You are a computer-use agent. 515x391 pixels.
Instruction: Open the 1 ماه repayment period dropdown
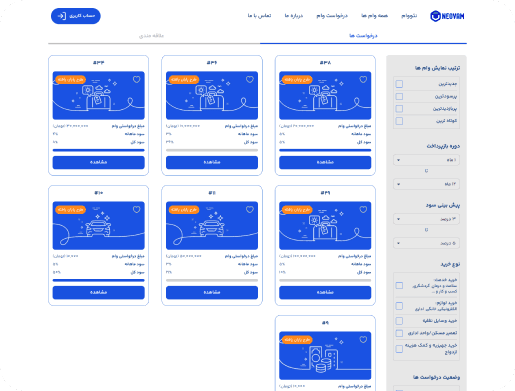tap(426, 160)
